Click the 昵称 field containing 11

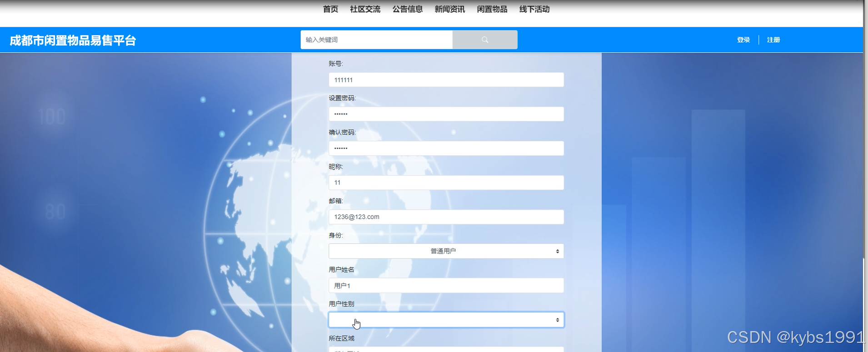click(x=446, y=183)
